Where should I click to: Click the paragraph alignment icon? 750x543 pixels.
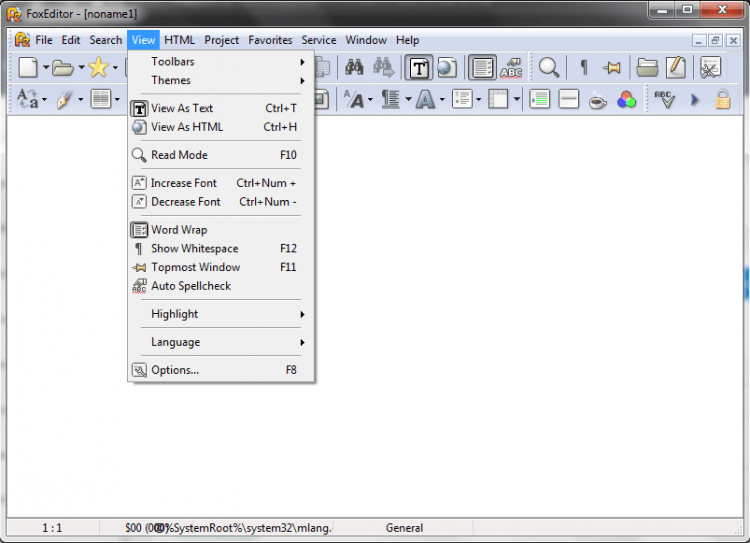tap(390, 100)
